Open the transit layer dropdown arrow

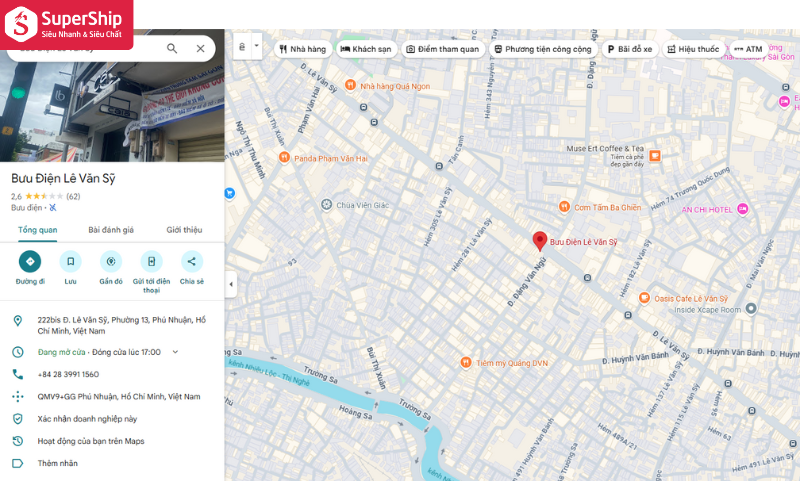point(257,46)
